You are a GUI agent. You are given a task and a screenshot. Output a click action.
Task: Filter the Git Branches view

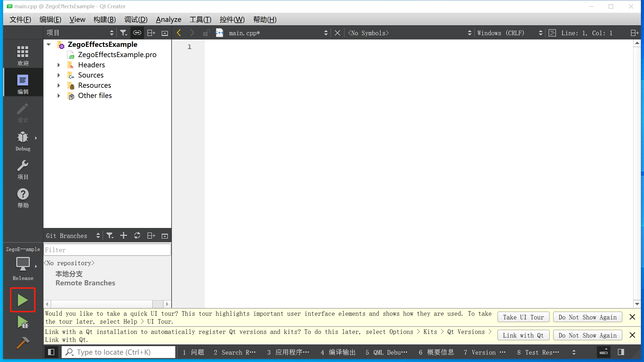point(110,236)
